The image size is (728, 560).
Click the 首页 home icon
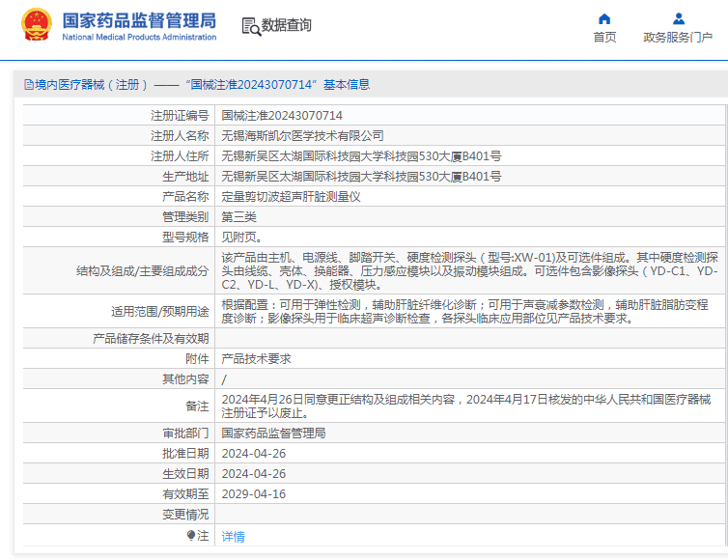click(x=604, y=18)
